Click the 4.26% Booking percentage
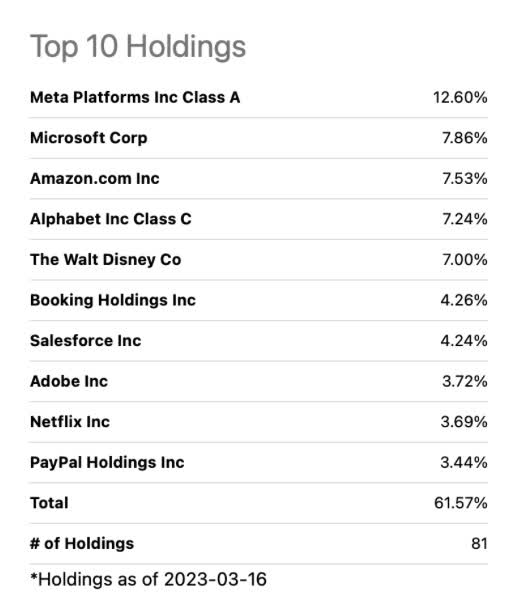This screenshot has height=614, width=514. coord(464,300)
